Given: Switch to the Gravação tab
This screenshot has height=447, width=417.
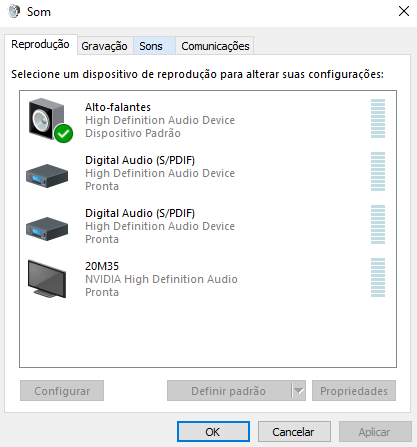Looking at the screenshot, I should (104, 46).
